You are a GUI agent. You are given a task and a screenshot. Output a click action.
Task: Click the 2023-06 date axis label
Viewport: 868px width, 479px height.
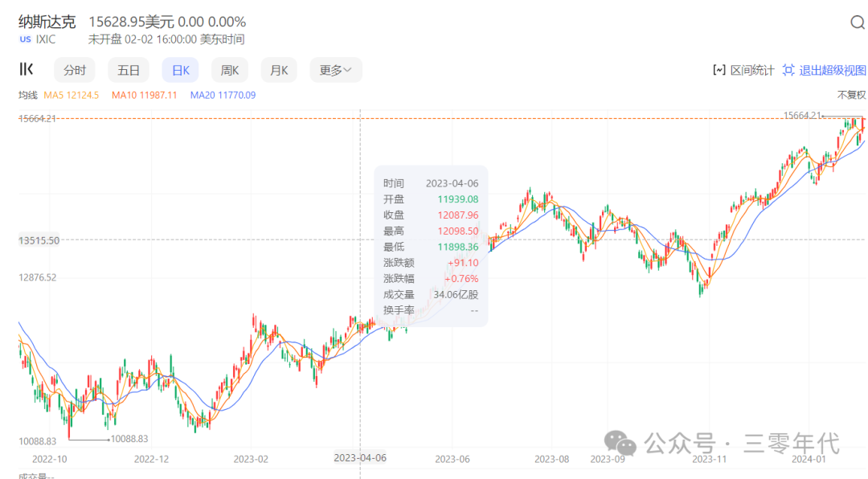(x=452, y=459)
